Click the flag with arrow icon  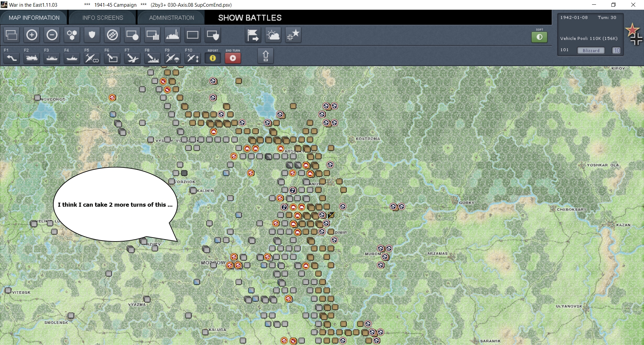click(253, 35)
